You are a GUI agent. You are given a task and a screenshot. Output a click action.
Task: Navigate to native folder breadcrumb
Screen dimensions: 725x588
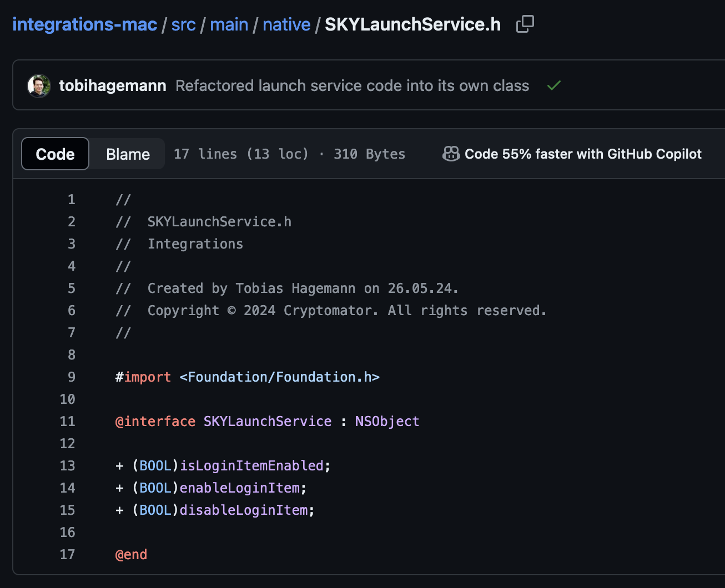pyautogui.click(x=286, y=24)
